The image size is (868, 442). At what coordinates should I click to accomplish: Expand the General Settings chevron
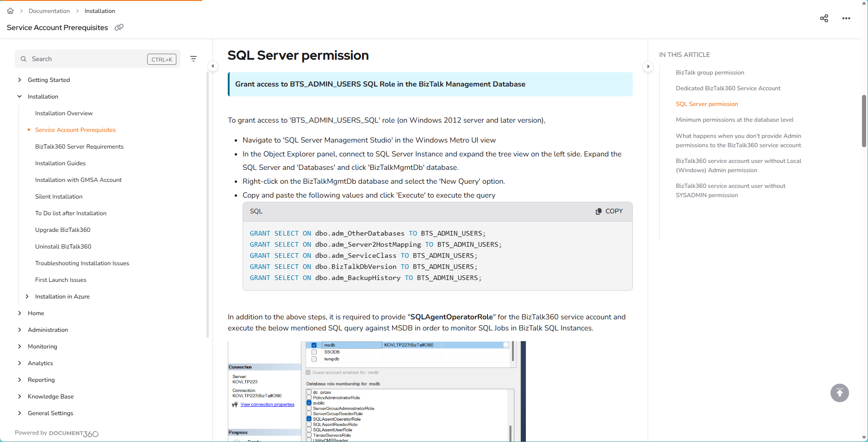tap(19, 413)
